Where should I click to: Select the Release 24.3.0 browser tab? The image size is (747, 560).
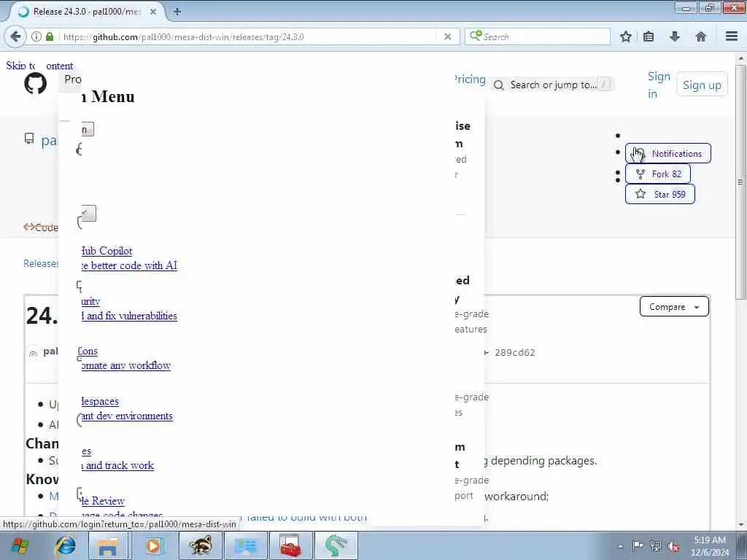[88, 12]
